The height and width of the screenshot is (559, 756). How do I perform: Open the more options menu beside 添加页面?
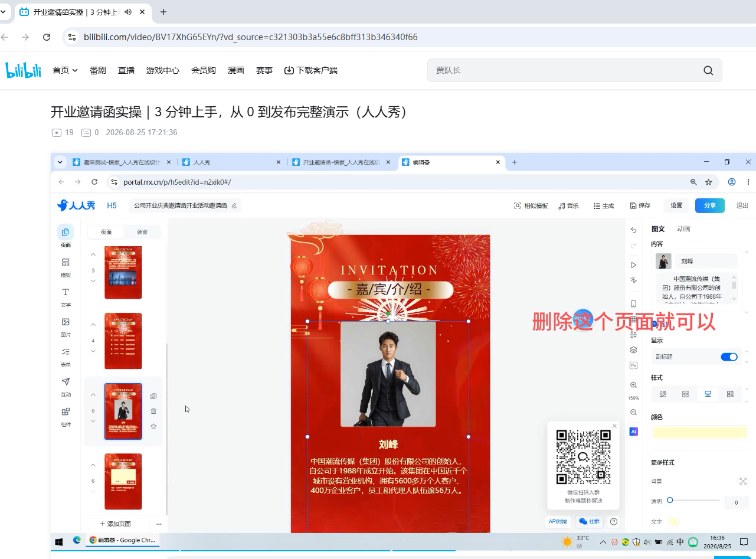(x=159, y=524)
